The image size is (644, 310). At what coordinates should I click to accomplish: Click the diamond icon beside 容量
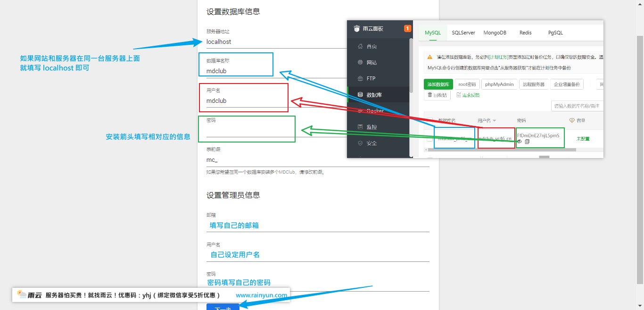(x=572, y=120)
